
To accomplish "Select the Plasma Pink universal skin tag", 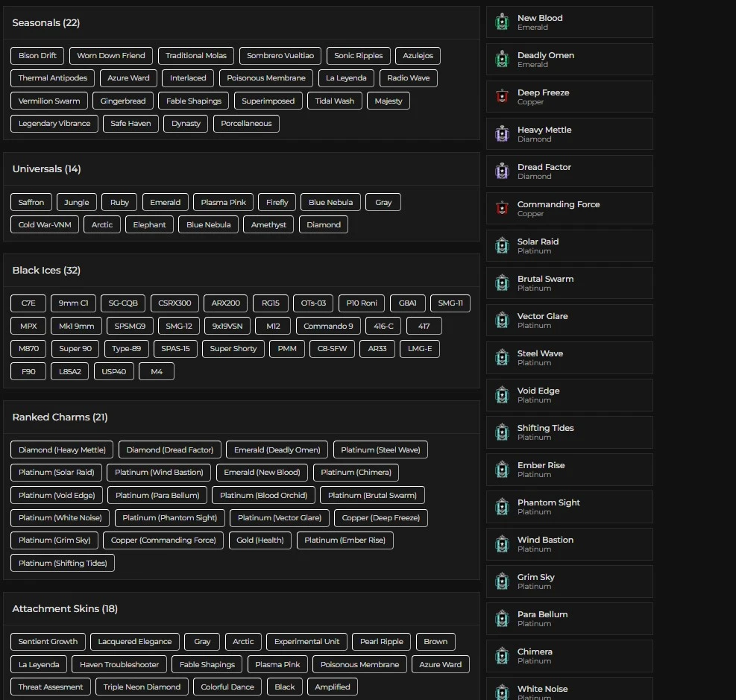I will (224, 202).
